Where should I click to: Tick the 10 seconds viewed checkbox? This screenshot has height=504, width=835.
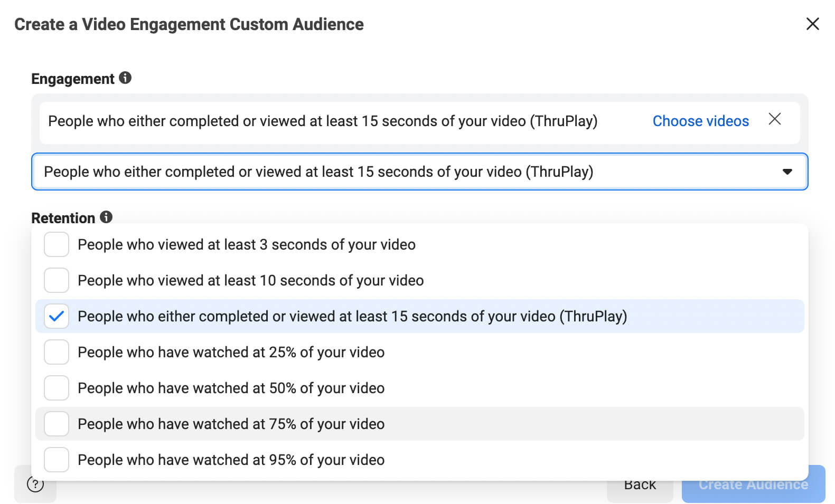coord(57,280)
